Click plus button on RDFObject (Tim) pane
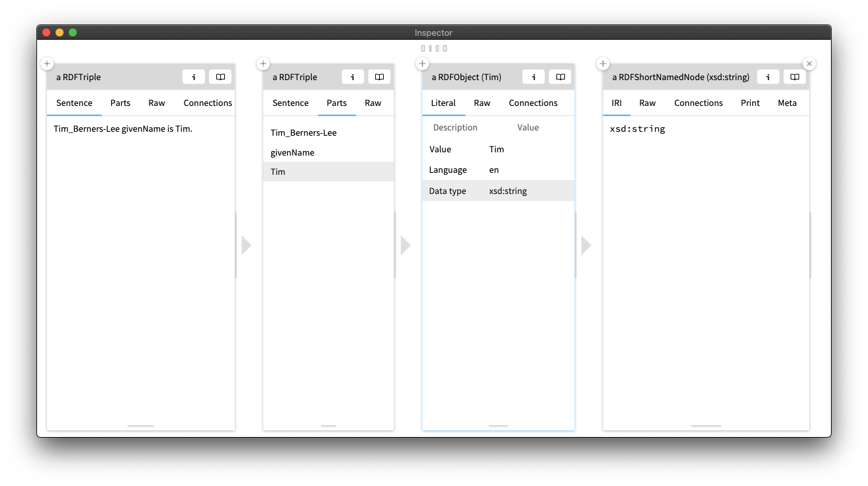The image size is (868, 486). (423, 64)
